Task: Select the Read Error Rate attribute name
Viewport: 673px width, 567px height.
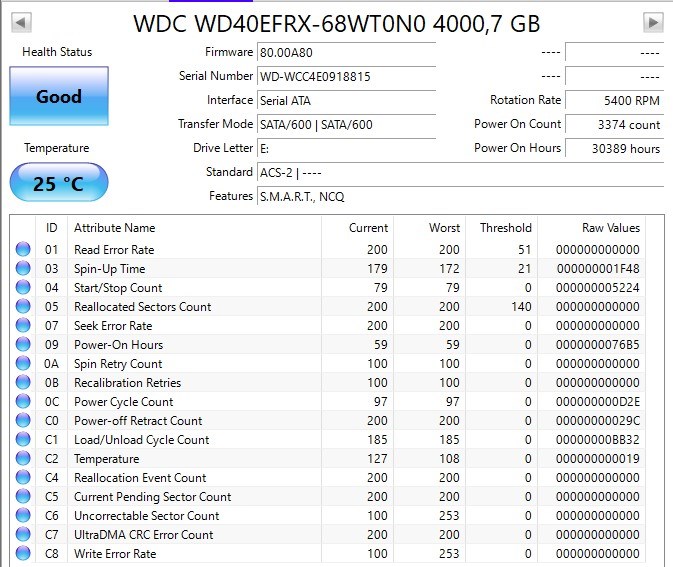Action: (x=114, y=249)
